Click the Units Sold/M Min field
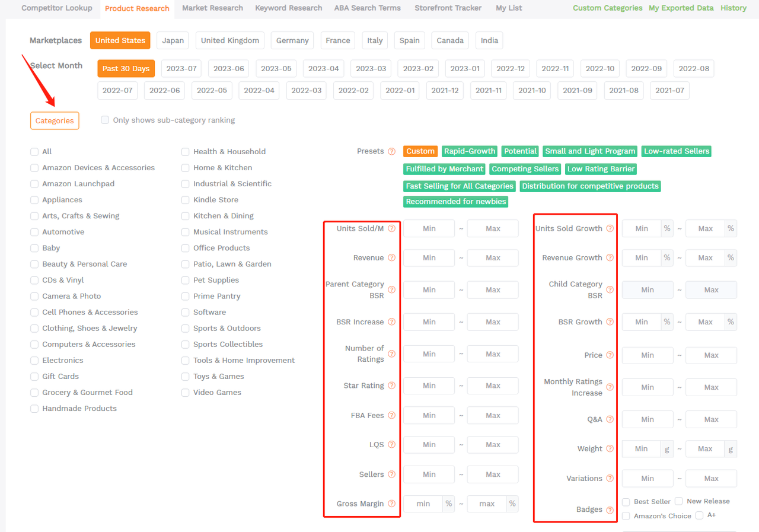759x532 pixels. [429, 228]
